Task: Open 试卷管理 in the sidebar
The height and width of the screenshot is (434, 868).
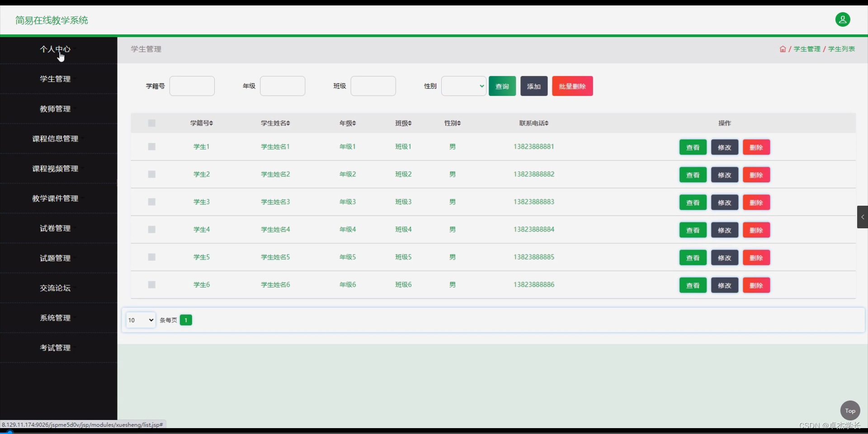Action: [55, 228]
